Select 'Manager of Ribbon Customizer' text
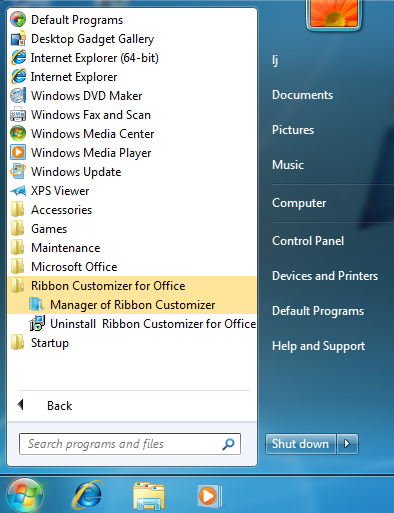Screen dimensions: 394x513 (x=133, y=305)
